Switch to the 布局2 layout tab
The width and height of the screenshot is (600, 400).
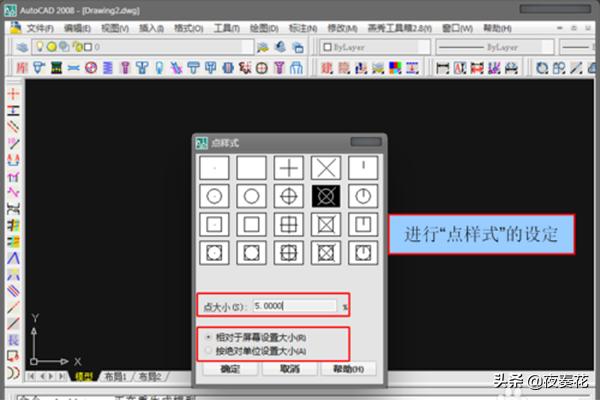pos(150,377)
